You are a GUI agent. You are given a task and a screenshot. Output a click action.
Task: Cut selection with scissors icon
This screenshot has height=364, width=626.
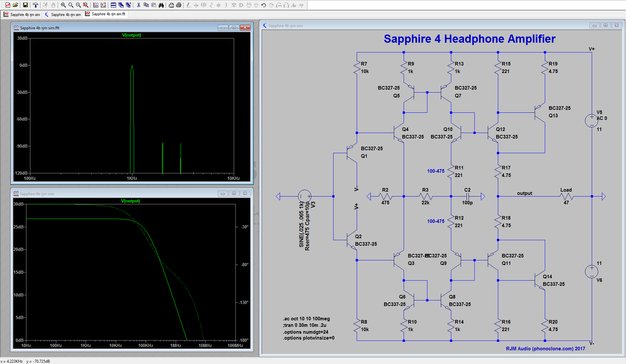pyautogui.click(x=139, y=5)
